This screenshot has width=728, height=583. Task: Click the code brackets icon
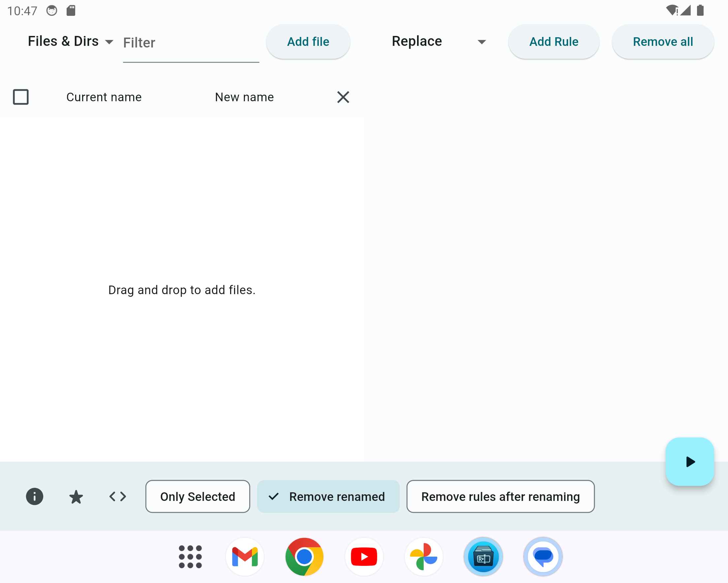pos(117,497)
